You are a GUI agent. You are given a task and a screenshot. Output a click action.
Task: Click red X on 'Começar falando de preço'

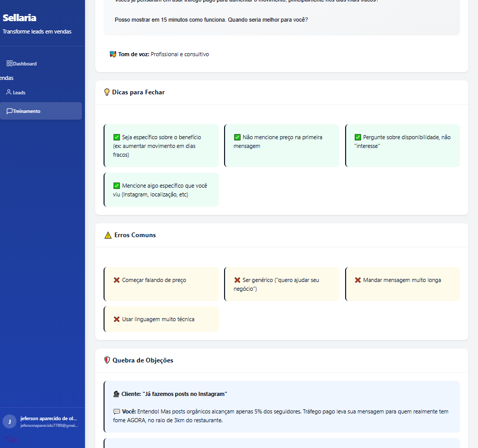point(116,280)
